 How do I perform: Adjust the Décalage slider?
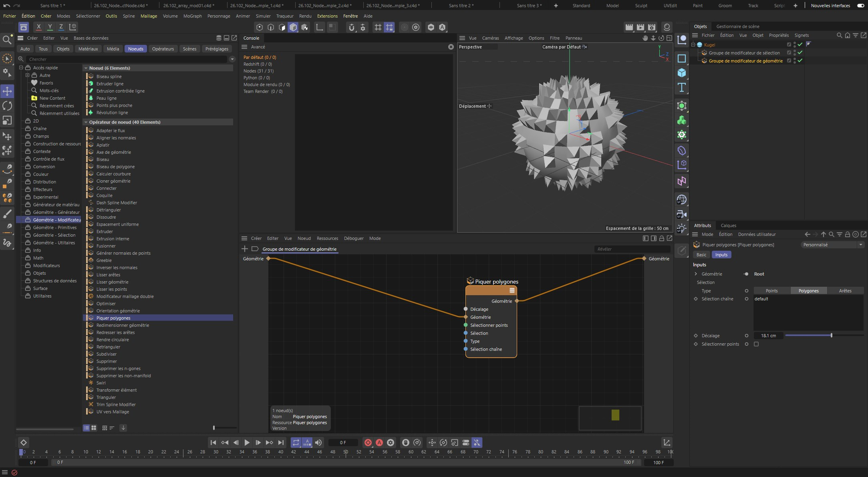[x=831, y=335]
